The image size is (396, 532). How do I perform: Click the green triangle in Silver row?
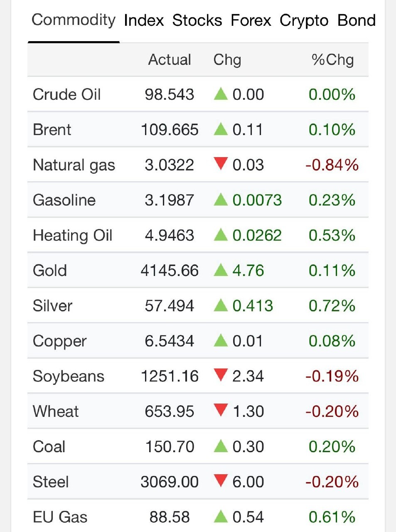point(221,306)
